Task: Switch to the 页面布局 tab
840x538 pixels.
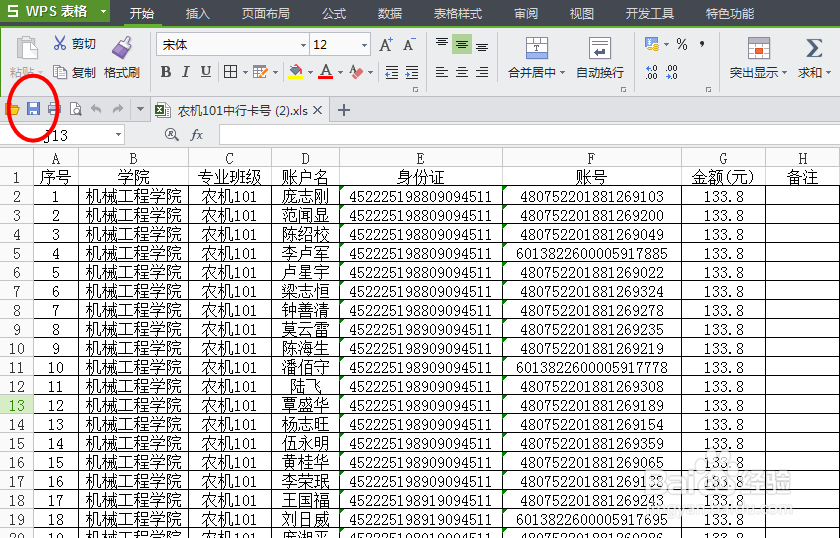Action: [265, 13]
